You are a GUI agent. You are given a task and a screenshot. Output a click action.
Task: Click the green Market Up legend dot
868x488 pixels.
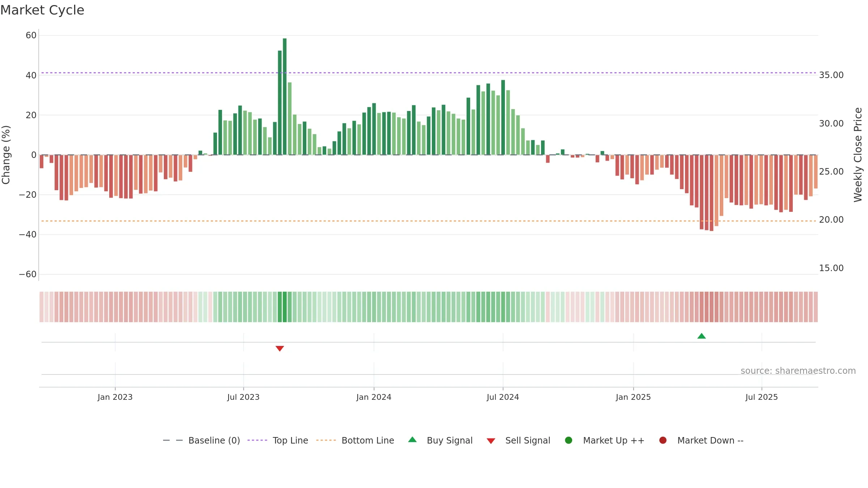click(569, 440)
